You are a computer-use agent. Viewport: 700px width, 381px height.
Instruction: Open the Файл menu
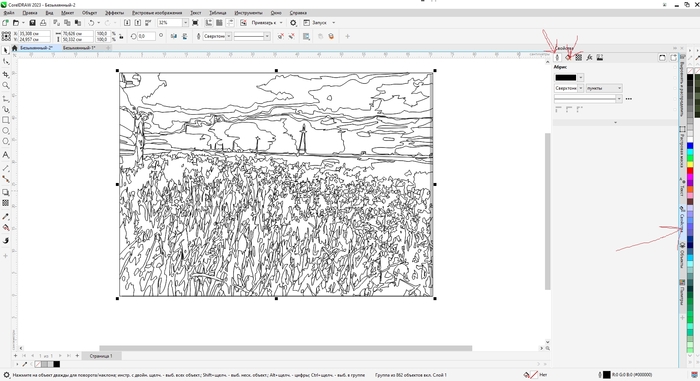point(9,13)
